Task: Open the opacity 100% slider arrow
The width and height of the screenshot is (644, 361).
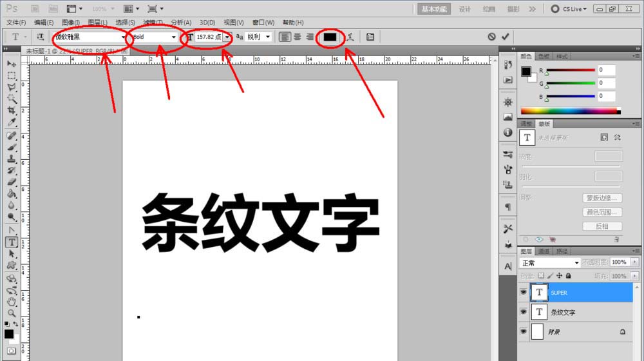Action: click(x=635, y=262)
